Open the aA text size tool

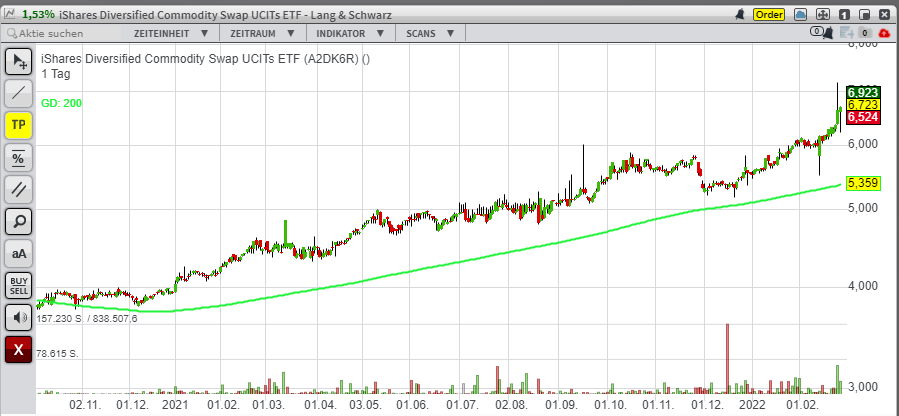coord(18,253)
